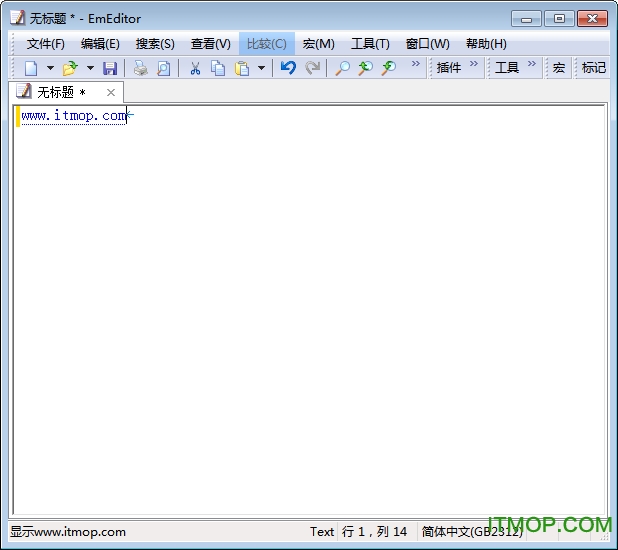Undo last edit with blue arrow
Viewport: 618px width, 550px height.
pyautogui.click(x=288, y=68)
